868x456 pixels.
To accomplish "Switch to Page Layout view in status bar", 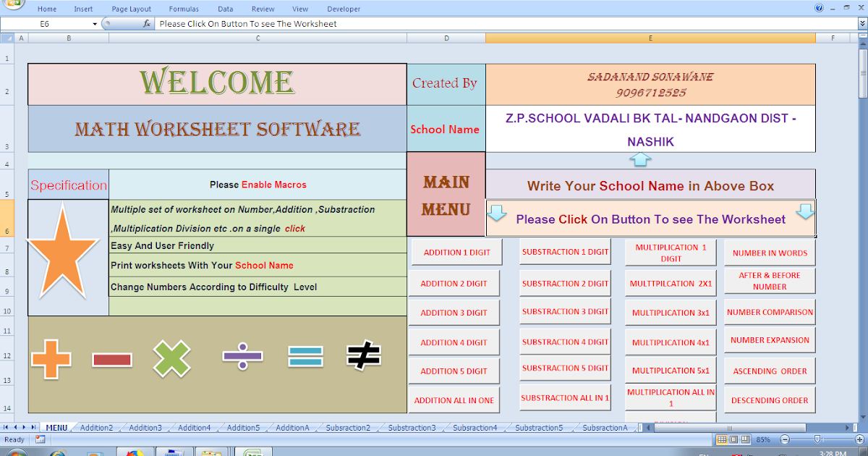I will (x=733, y=439).
